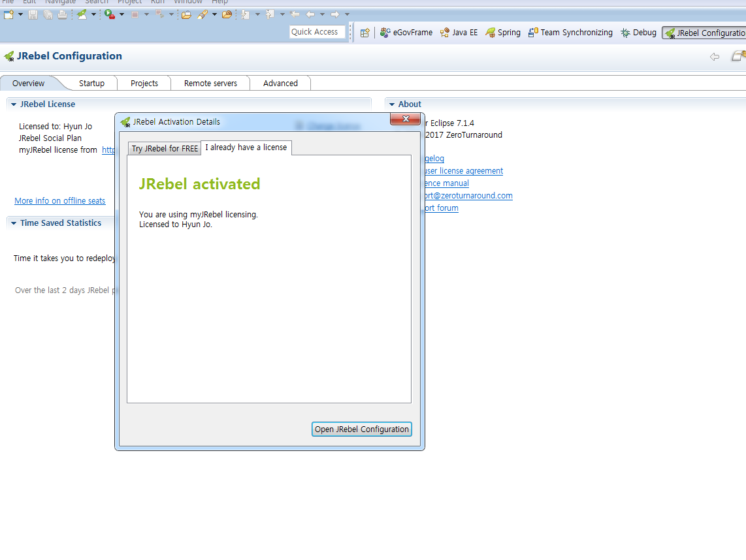746x560 pixels.
Task: Click the Previous Annotation icon
Action: pyautogui.click(x=270, y=15)
